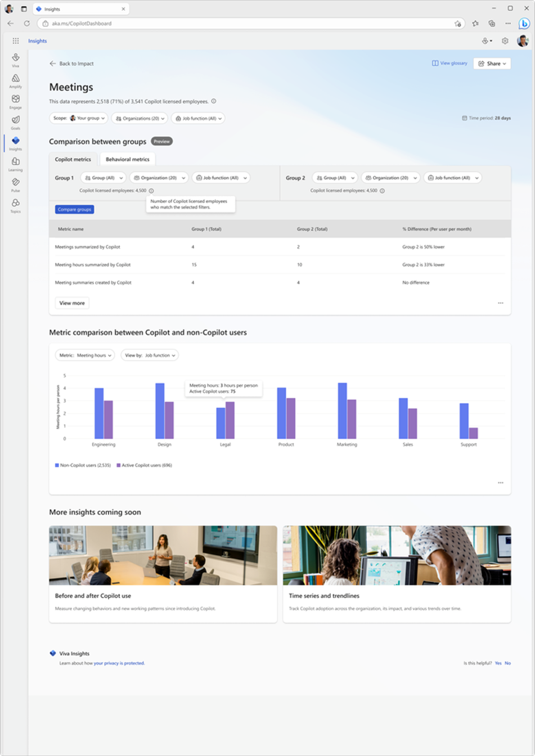Click the browser back arrow
Viewport: 535px width, 756px height.
click(x=11, y=24)
